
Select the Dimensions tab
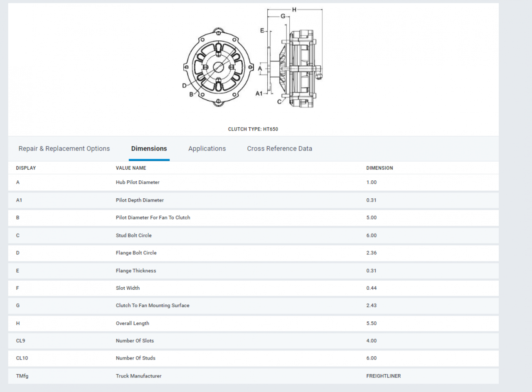149,148
